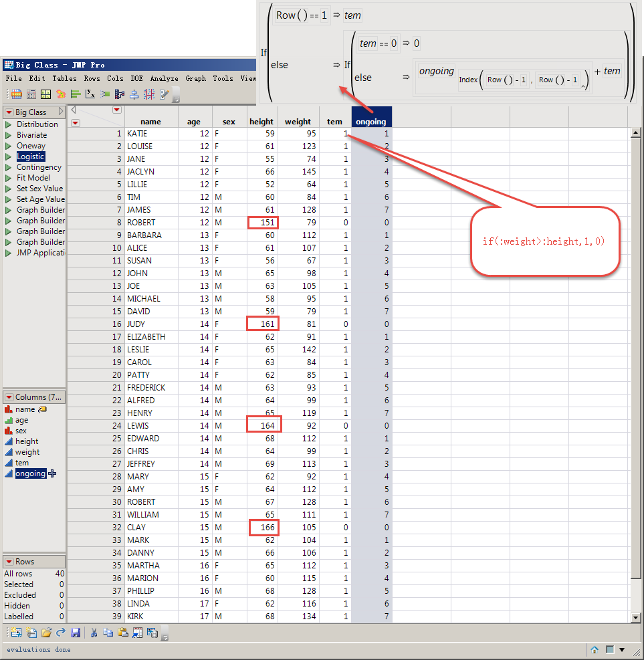Open the row-area red triangle menu
This screenshot has width=644, height=660.
pyautogui.click(x=76, y=123)
